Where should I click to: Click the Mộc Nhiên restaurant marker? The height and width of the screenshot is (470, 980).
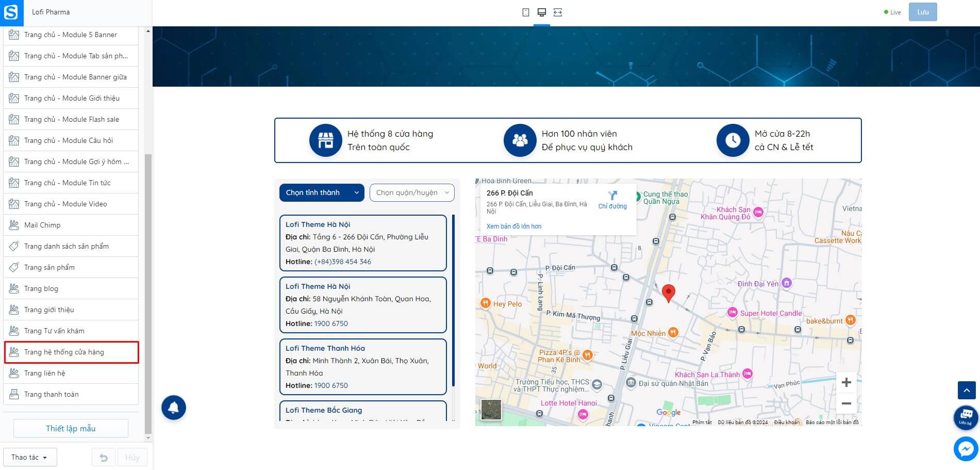[x=673, y=333]
